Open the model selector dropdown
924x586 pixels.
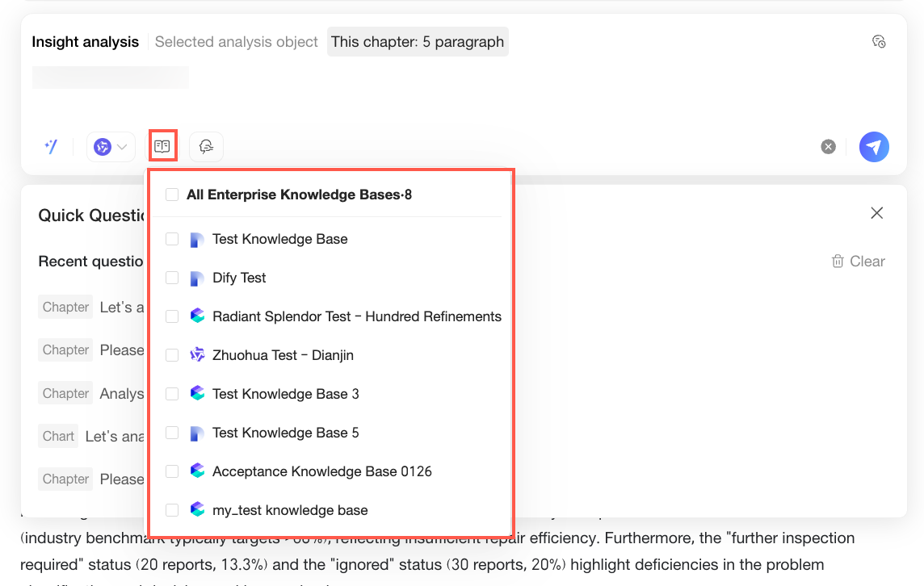(x=111, y=147)
